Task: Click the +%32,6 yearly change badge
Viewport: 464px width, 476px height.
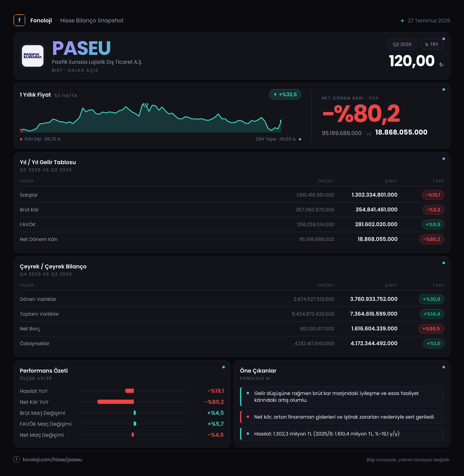Action: tap(285, 94)
